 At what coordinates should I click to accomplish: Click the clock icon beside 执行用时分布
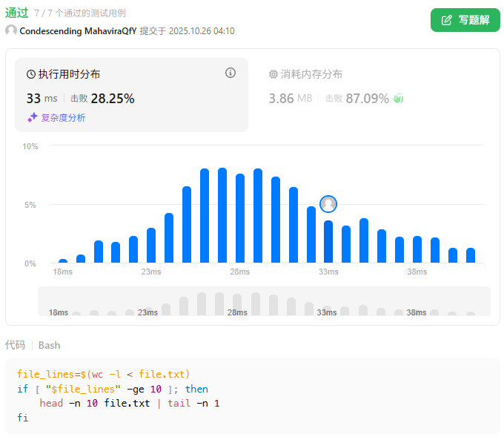coord(31,74)
